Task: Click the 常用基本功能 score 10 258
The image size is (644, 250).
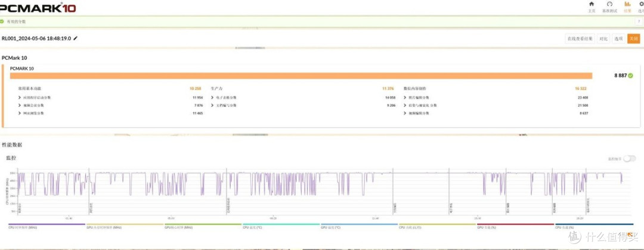Action: coord(196,88)
